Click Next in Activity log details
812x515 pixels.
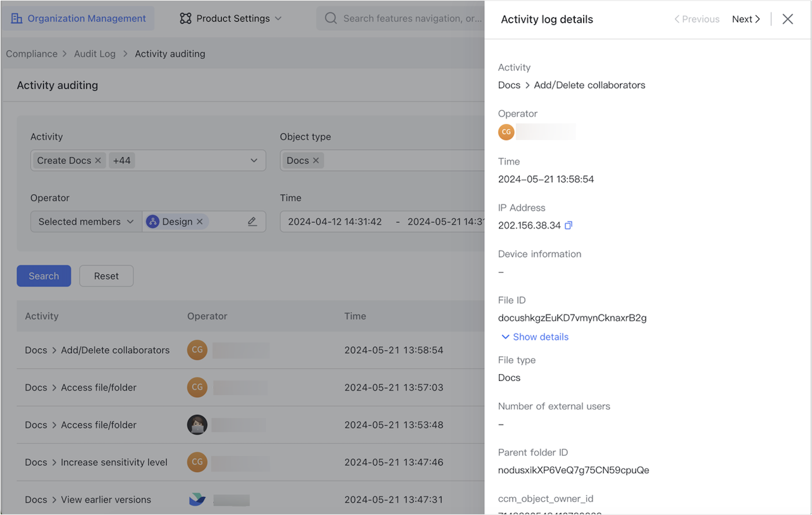(x=746, y=19)
